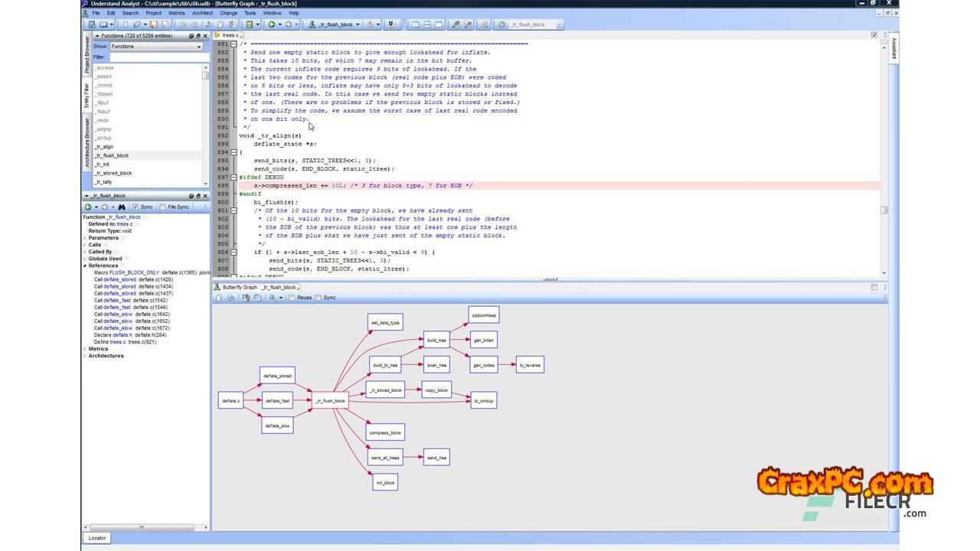980x551 pixels.
Task: Collapse the References section
Action: pyautogui.click(x=85, y=266)
